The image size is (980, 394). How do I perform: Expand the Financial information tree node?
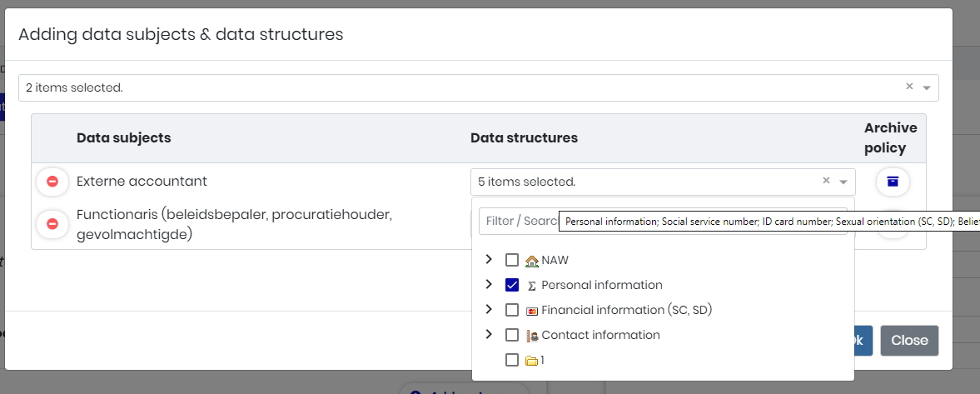pyautogui.click(x=490, y=309)
